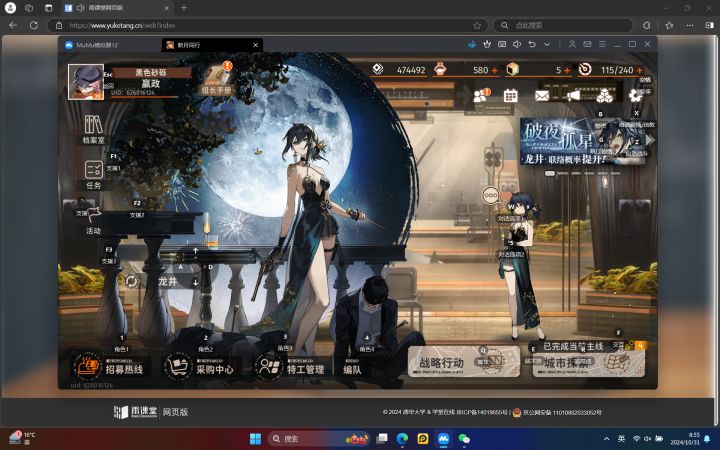
Task: Open the 组长手册 leader handbook icon
Action: point(216,79)
